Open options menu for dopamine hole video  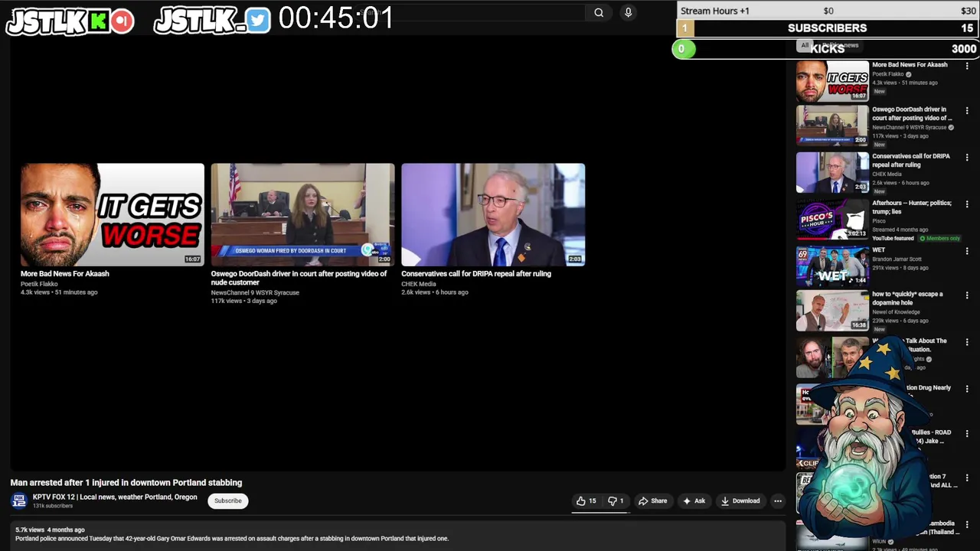967,295
